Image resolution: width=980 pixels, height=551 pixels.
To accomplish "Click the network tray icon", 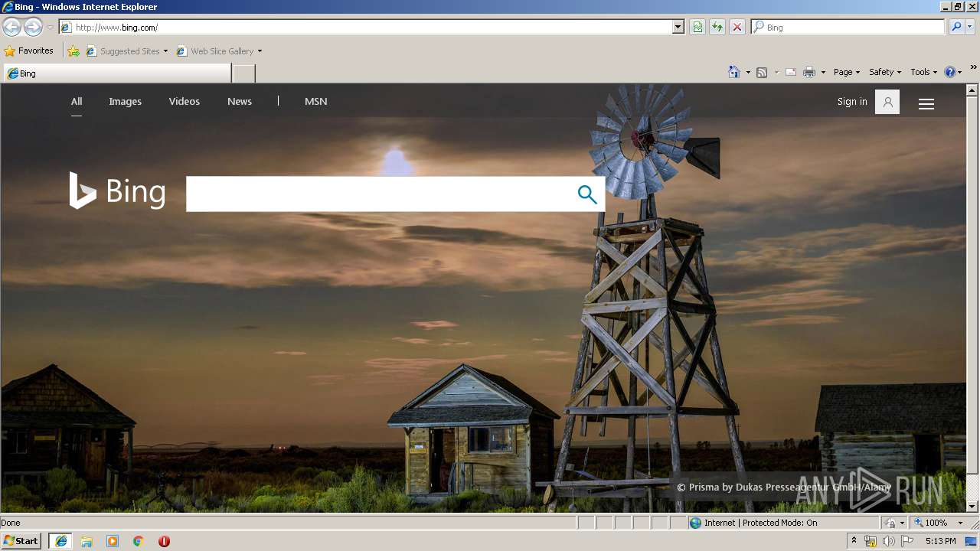I will tap(871, 541).
